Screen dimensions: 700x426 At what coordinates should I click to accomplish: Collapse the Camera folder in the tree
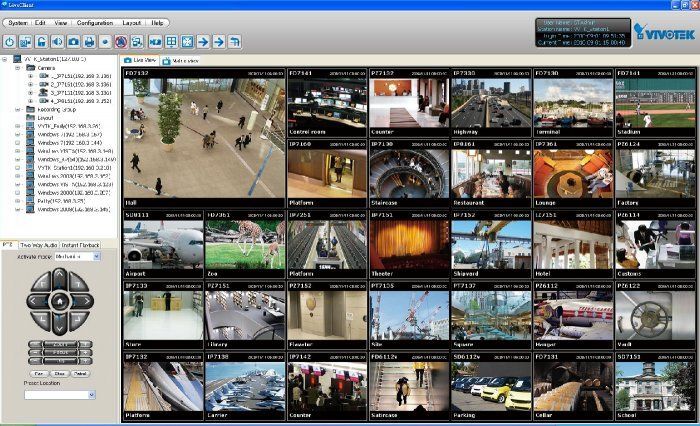(x=17, y=66)
